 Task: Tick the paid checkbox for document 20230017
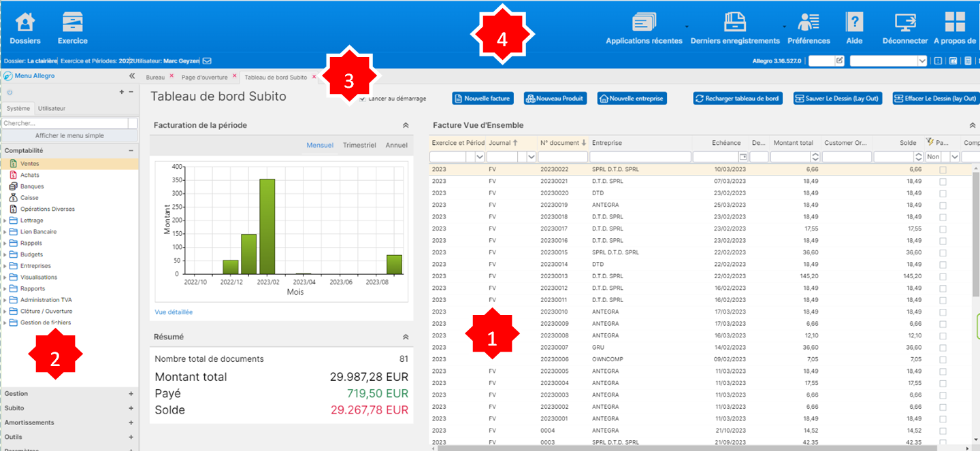(943, 229)
